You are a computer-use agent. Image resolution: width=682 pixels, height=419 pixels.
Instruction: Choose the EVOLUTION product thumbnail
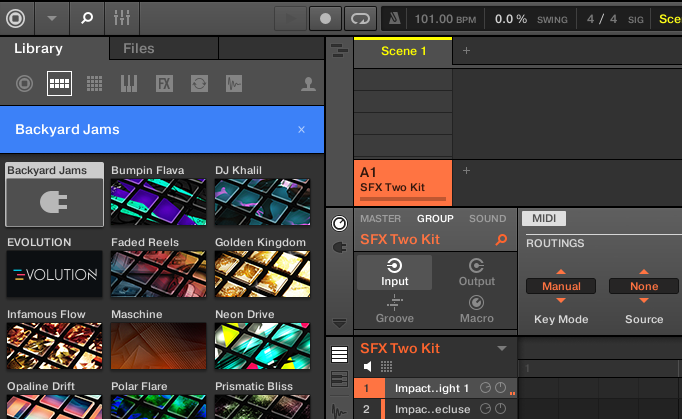[54, 274]
